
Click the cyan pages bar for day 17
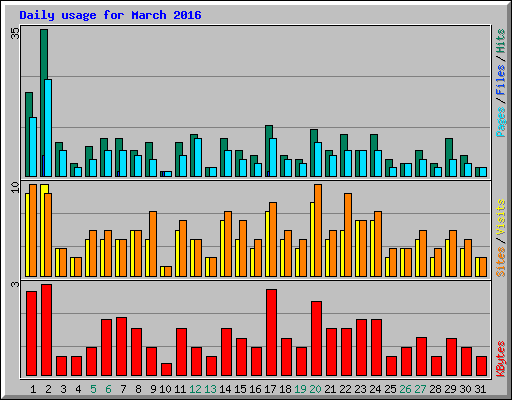(273, 157)
